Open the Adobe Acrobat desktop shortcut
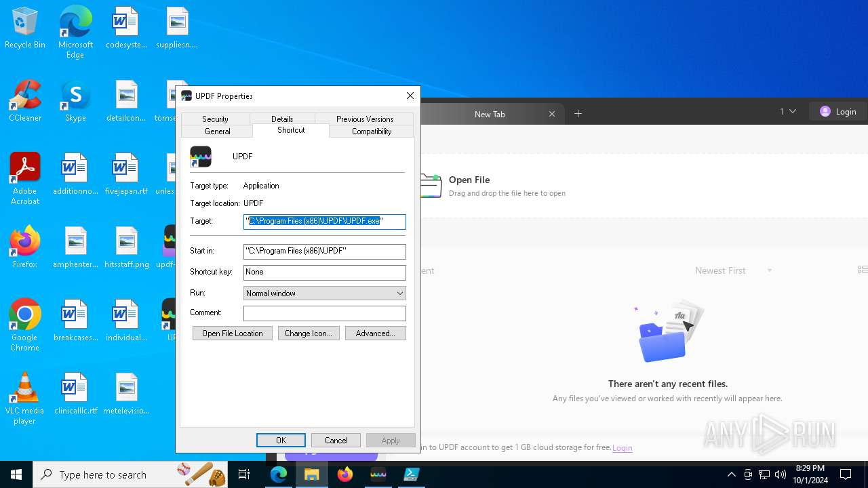The image size is (868, 488). pyautogui.click(x=25, y=179)
